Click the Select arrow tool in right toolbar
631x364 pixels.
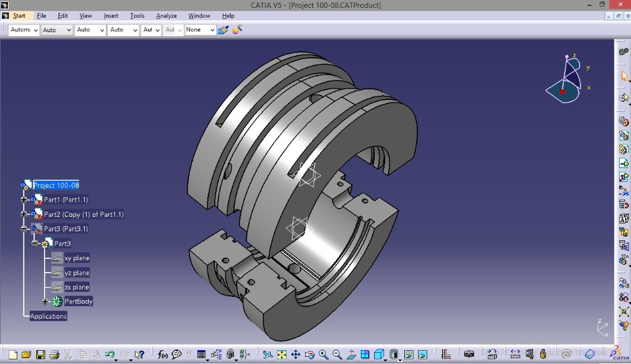coord(624,76)
